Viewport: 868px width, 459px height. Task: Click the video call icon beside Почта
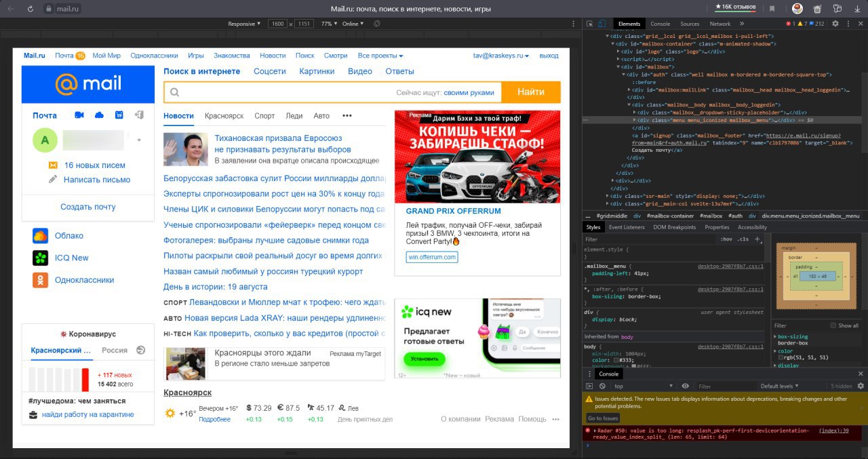click(x=79, y=115)
